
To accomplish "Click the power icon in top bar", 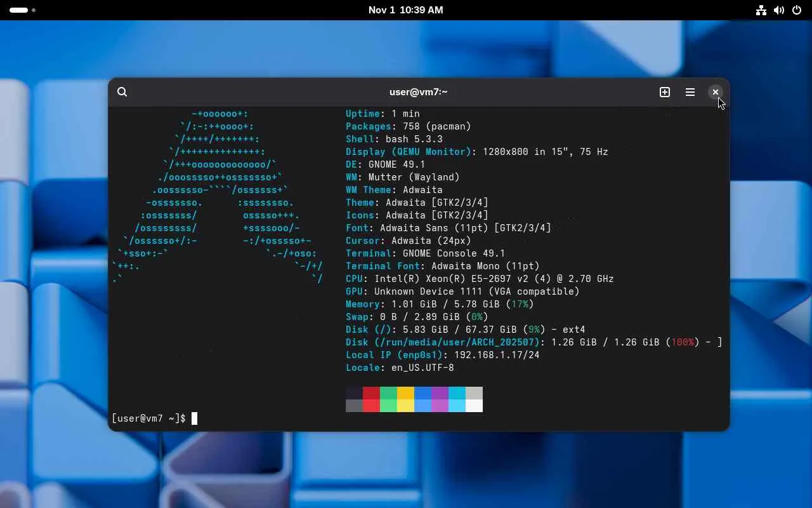I will pyautogui.click(x=797, y=10).
